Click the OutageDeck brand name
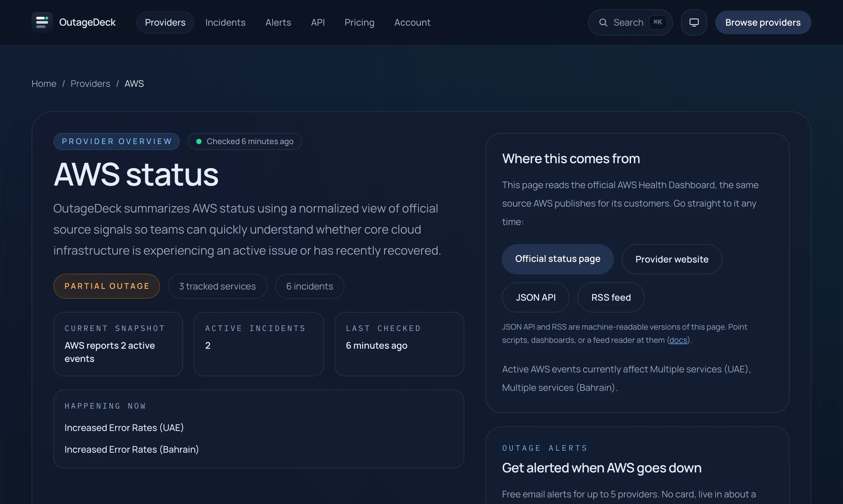The height and width of the screenshot is (504, 843). tap(87, 22)
